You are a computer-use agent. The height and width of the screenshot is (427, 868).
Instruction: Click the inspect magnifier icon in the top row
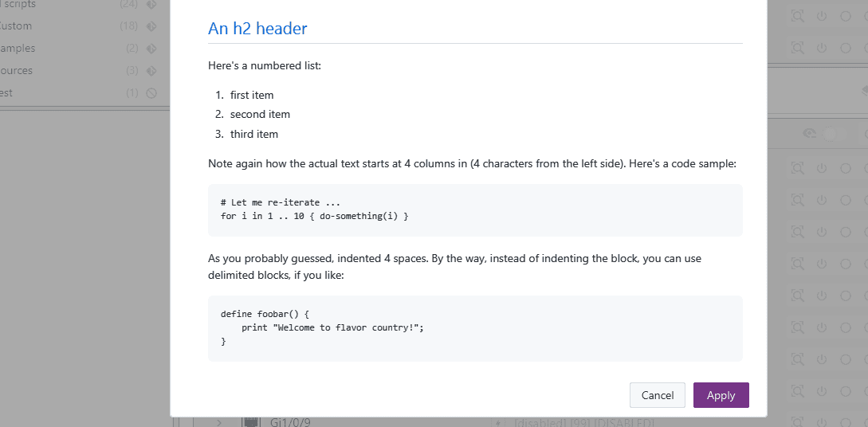coord(797,15)
